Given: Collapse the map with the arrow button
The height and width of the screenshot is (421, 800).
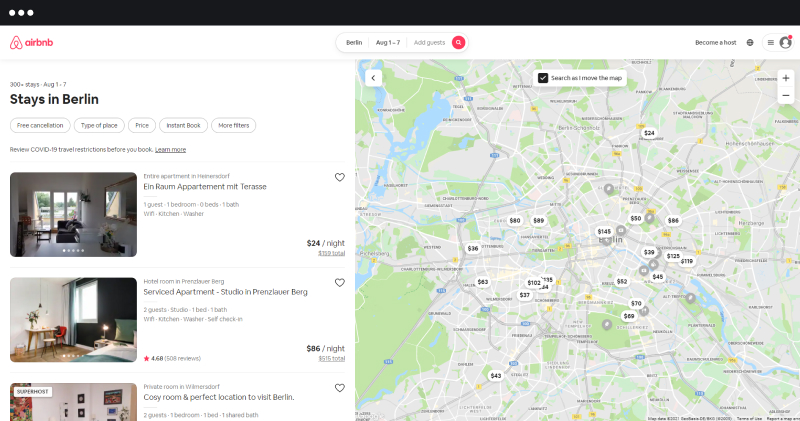Looking at the screenshot, I should 371,77.
